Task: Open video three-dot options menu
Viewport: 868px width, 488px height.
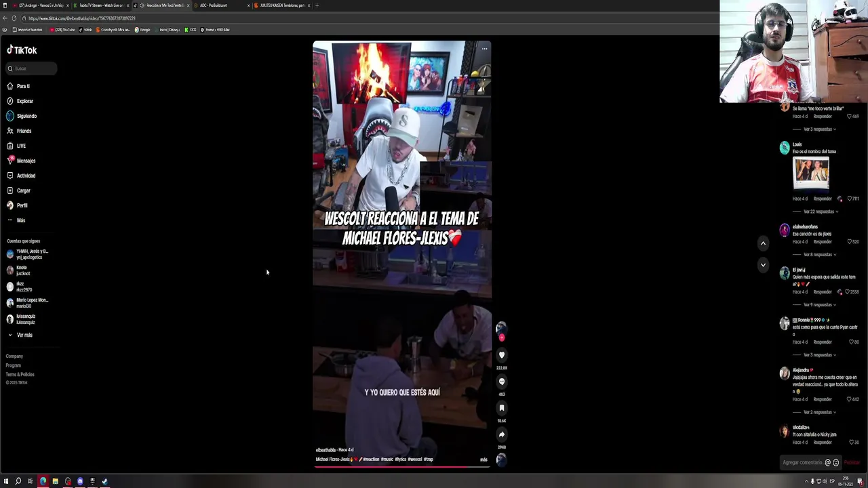Action: pos(484,49)
